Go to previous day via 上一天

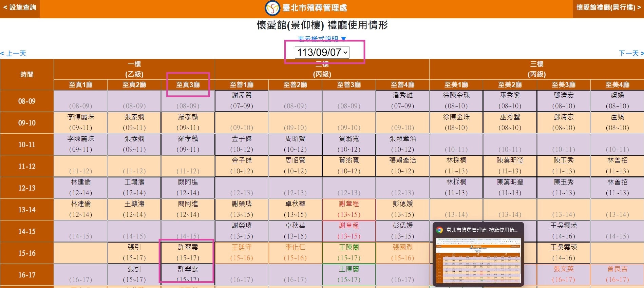tap(14, 53)
